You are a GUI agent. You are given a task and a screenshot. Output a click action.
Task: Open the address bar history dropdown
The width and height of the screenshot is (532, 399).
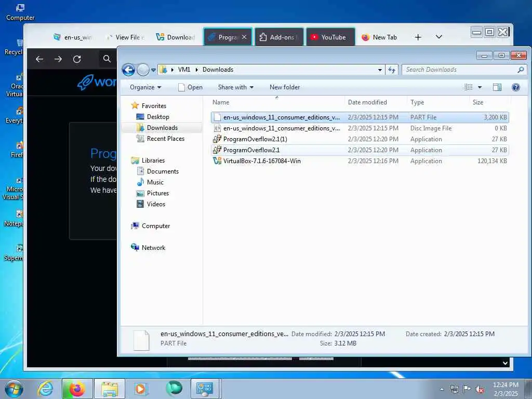click(380, 70)
